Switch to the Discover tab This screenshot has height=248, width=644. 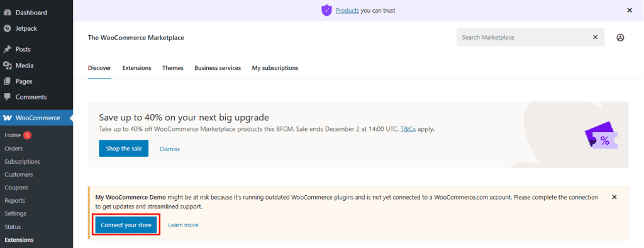[99, 68]
